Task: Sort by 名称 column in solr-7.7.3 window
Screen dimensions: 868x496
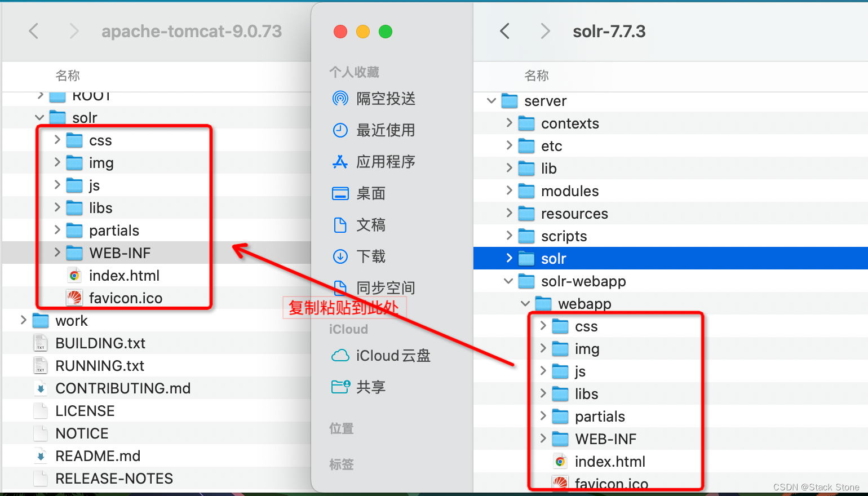Action: coord(537,76)
